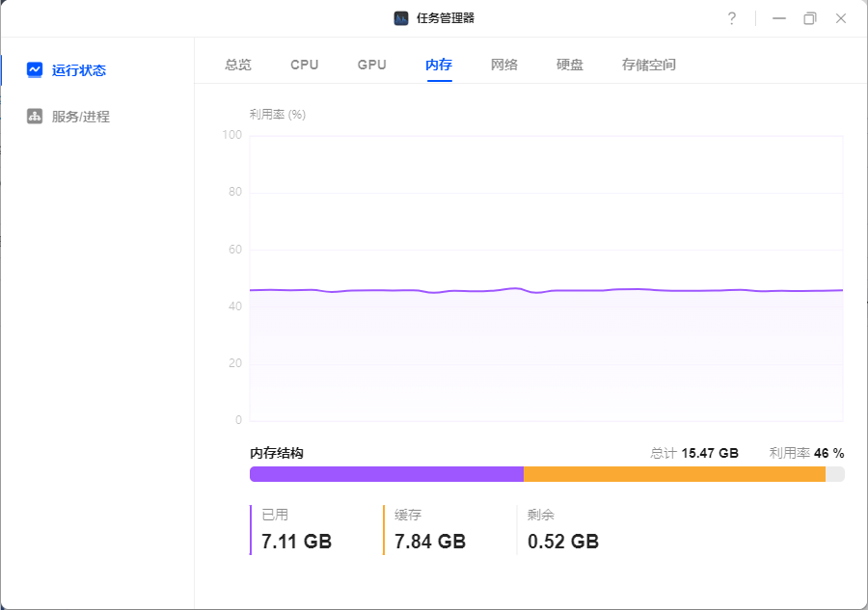Open the 存储空间 tab
Screen dimensions: 868x610
(x=649, y=65)
